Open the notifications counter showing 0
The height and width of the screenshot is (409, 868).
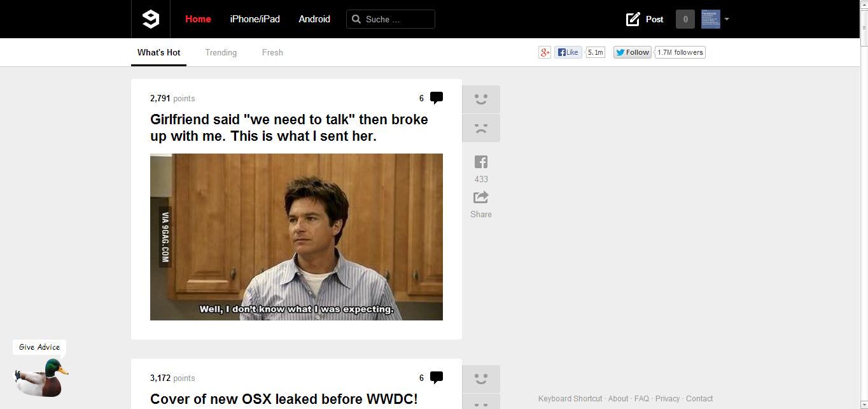click(685, 19)
